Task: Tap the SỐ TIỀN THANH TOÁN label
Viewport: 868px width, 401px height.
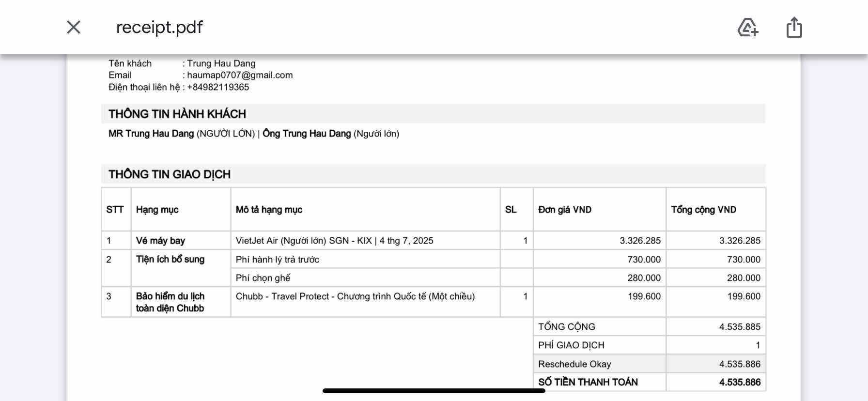Action: click(588, 382)
